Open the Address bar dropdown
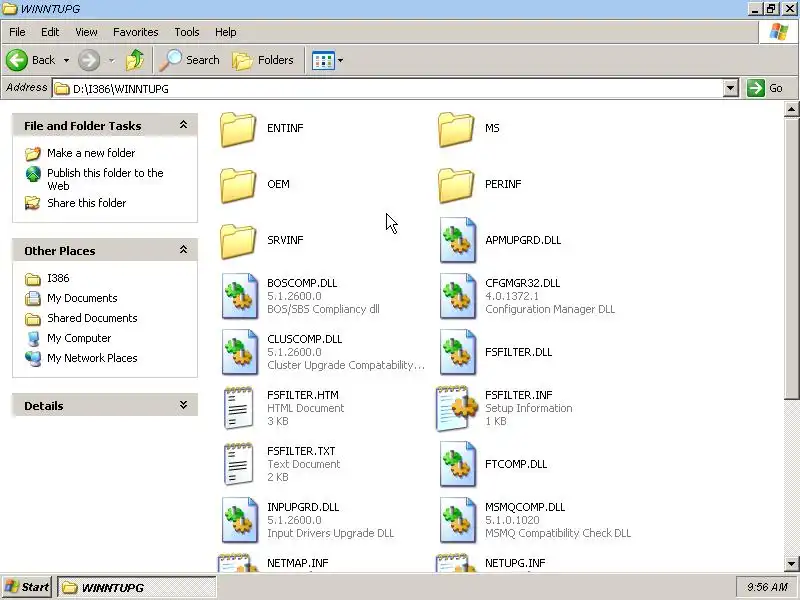Viewport: 800px width, 600px height. click(731, 88)
